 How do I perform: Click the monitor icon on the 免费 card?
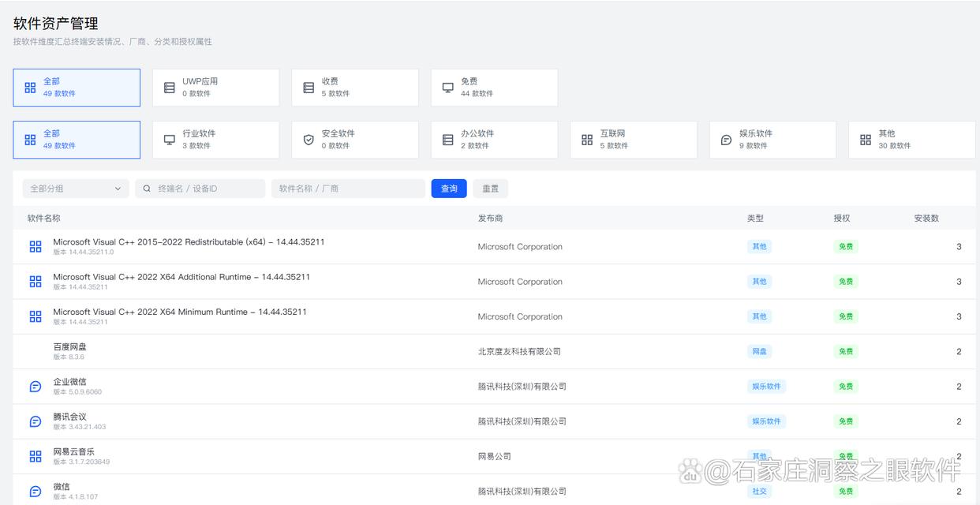447,88
